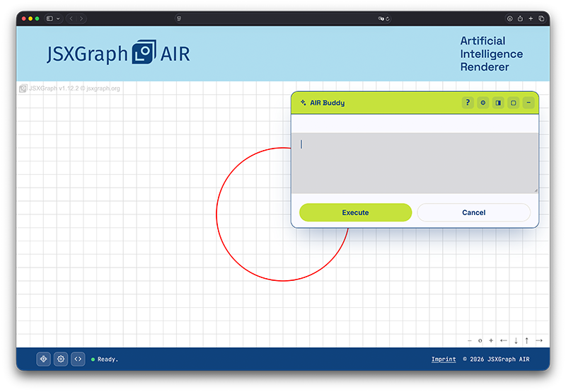Pan board down with down arrow

(x=516, y=340)
